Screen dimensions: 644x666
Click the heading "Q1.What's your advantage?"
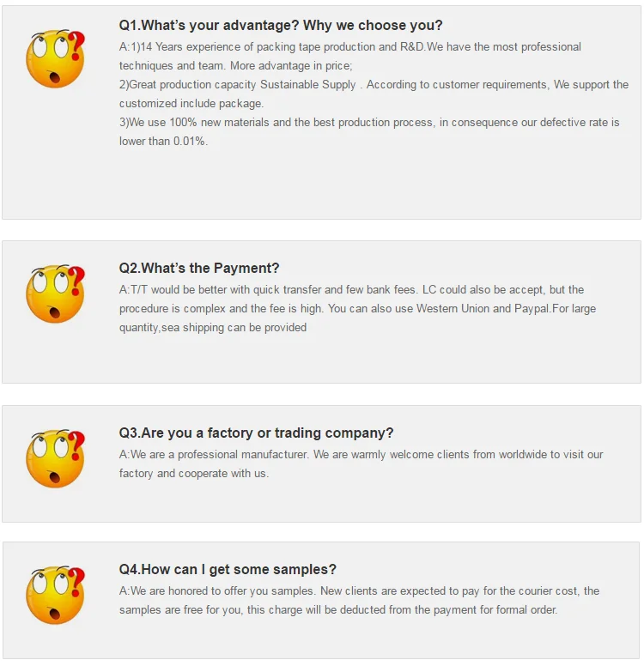(x=281, y=26)
